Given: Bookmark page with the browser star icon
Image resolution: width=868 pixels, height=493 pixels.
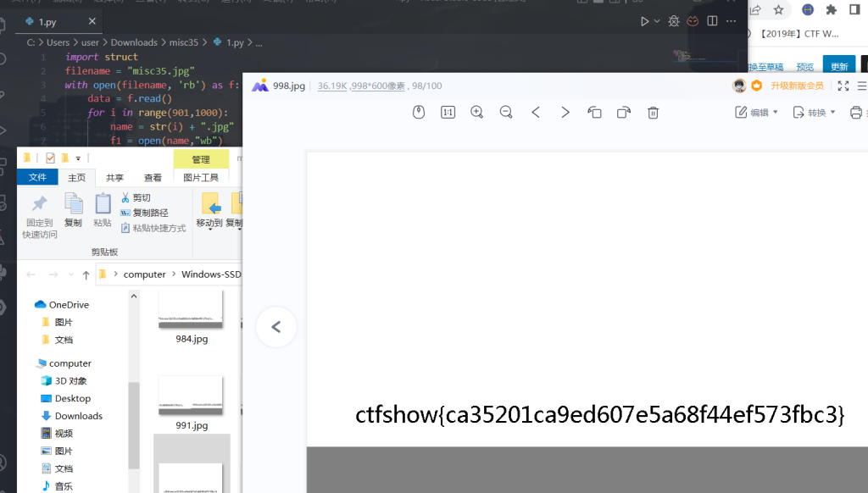Looking at the screenshot, I should point(778,10).
